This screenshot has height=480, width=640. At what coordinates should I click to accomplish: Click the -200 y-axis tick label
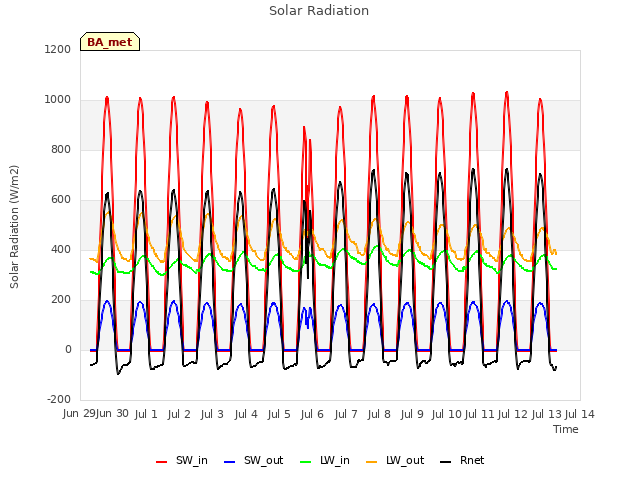[x=59, y=399]
